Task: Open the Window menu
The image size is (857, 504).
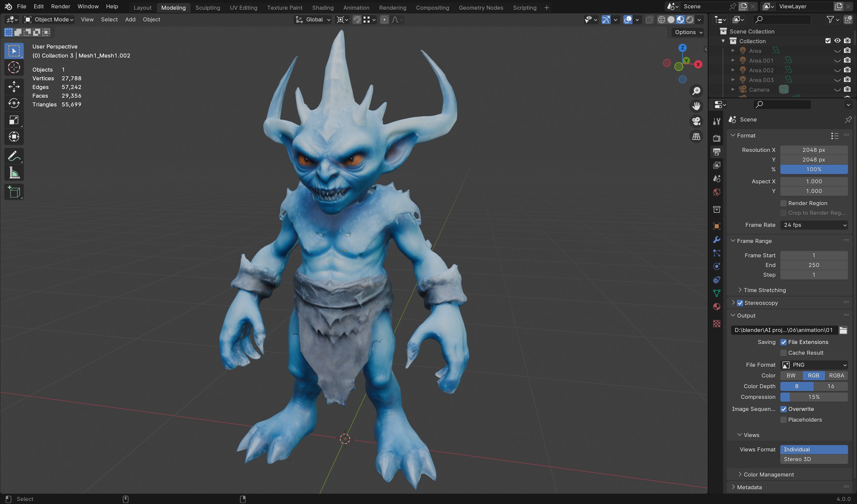Action: click(x=88, y=6)
